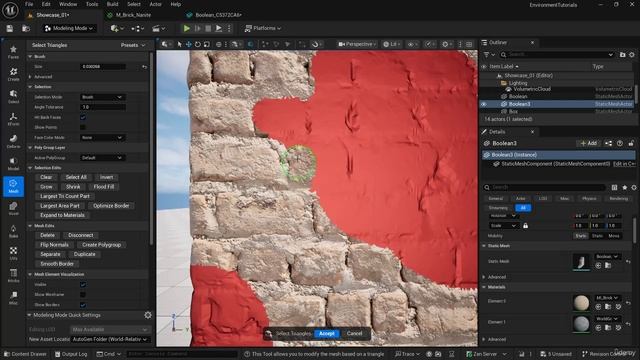Open the Create category in modeling sidebar
The image size is (640, 360).
[x=13, y=74]
